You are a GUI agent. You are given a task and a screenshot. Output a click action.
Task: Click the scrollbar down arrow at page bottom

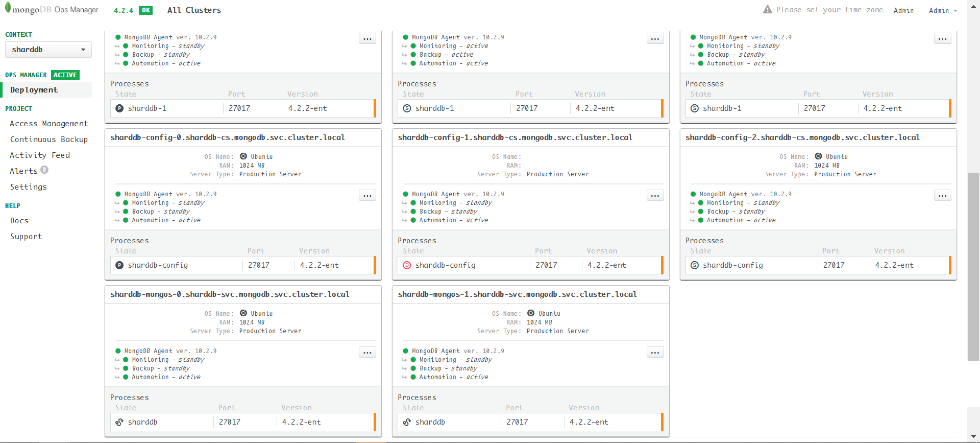(973, 437)
